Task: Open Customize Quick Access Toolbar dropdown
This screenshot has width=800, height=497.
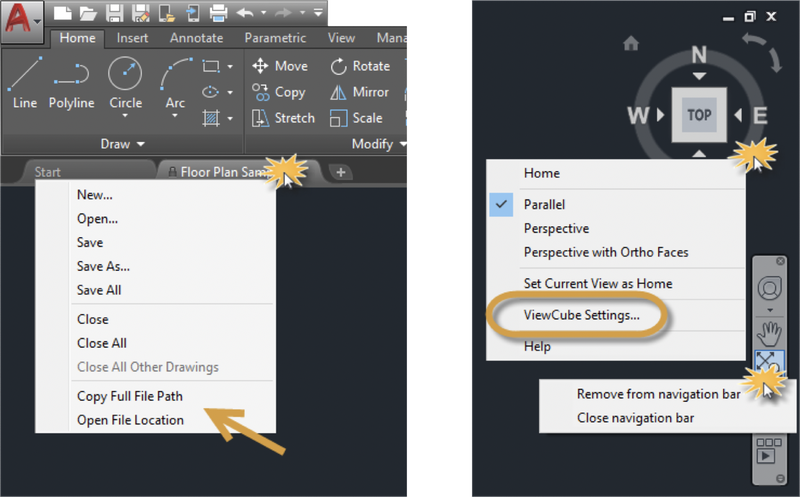Action: point(318,12)
